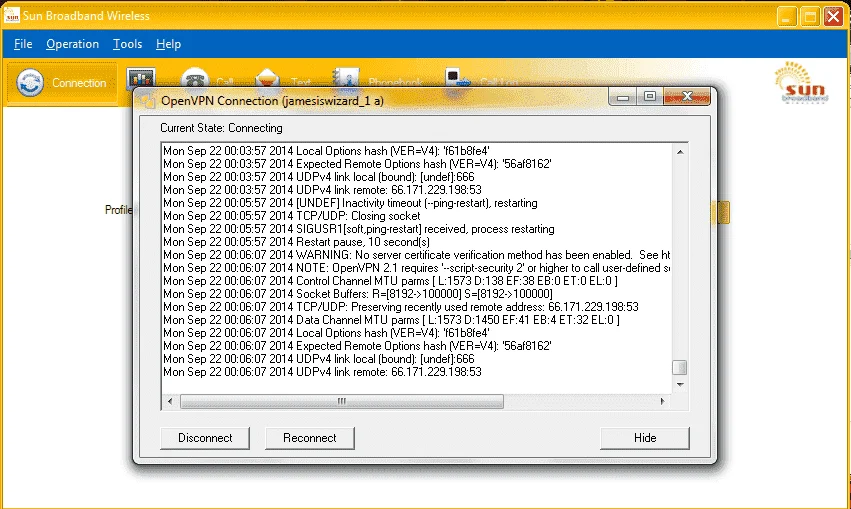Minimize the Sun Broadband Wireless window
The height and width of the screenshot is (509, 851).
pyautogui.click(x=786, y=16)
